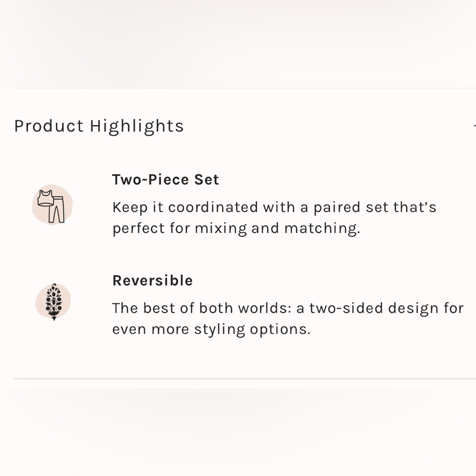Click the Reversible floral motif icon
This screenshot has height=476, width=476.
(53, 302)
